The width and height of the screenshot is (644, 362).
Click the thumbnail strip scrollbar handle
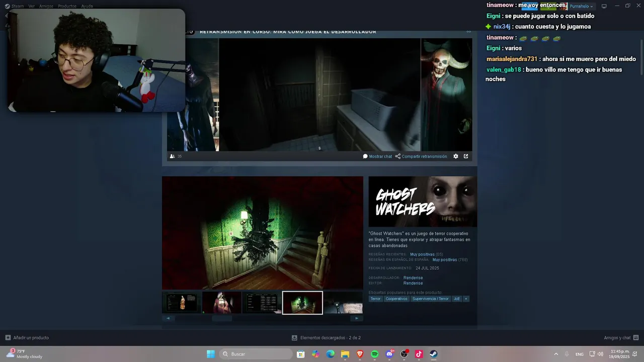click(x=222, y=318)
